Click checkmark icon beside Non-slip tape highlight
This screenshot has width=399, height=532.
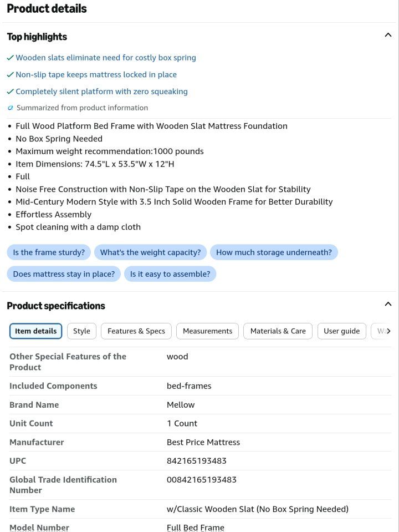click(x=10, y=75)
